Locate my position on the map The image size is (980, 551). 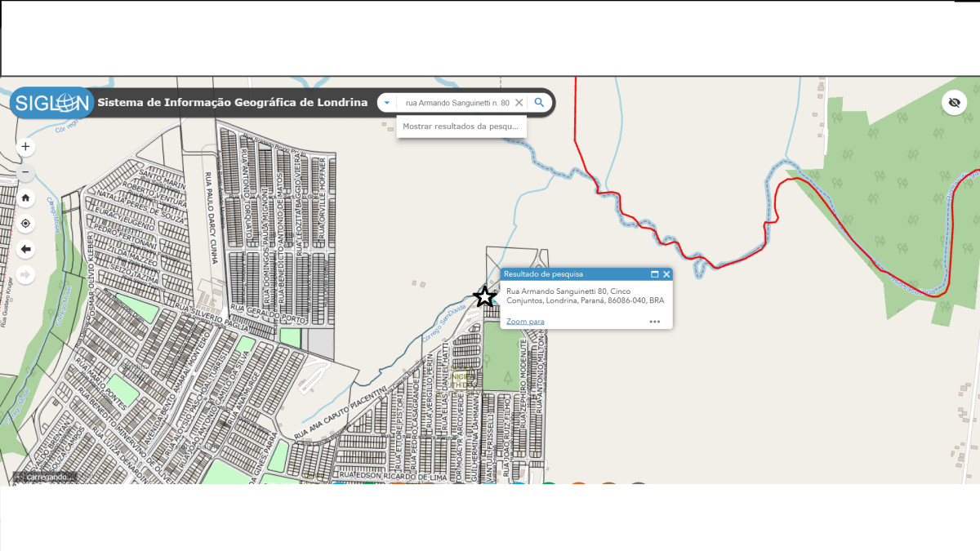click(25, 223)
